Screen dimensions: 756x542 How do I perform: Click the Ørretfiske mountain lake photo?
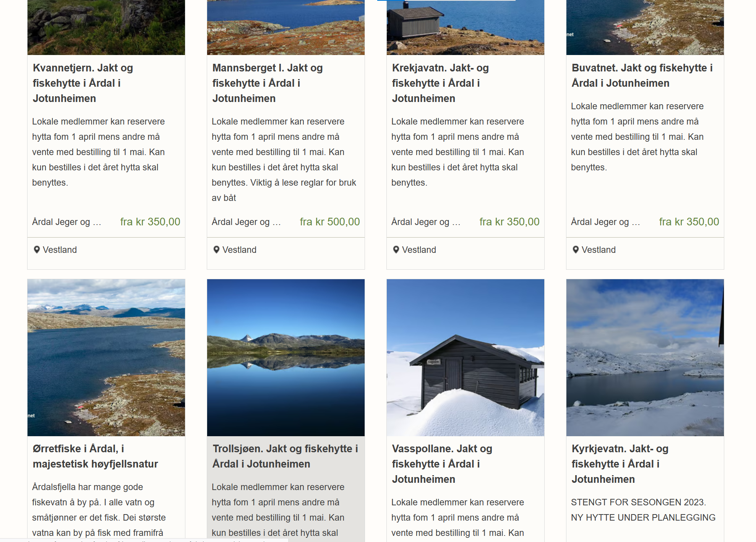[106, 358]
